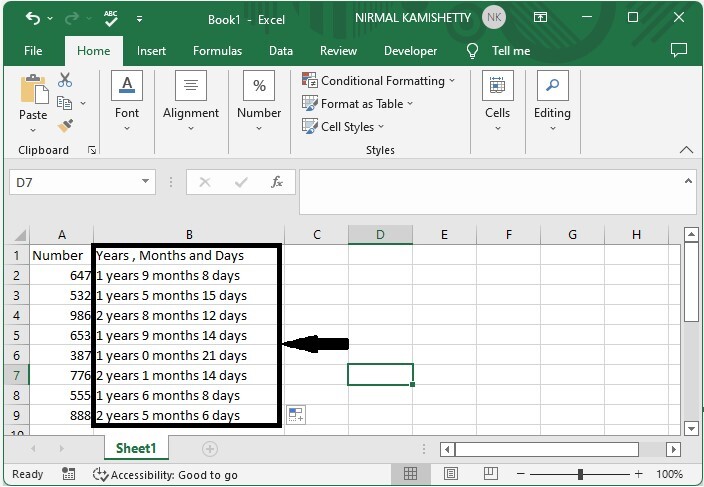The height and width of the screenshot is (487, 704).
Task: Open the Developer tab
Action: click(410, 51)
